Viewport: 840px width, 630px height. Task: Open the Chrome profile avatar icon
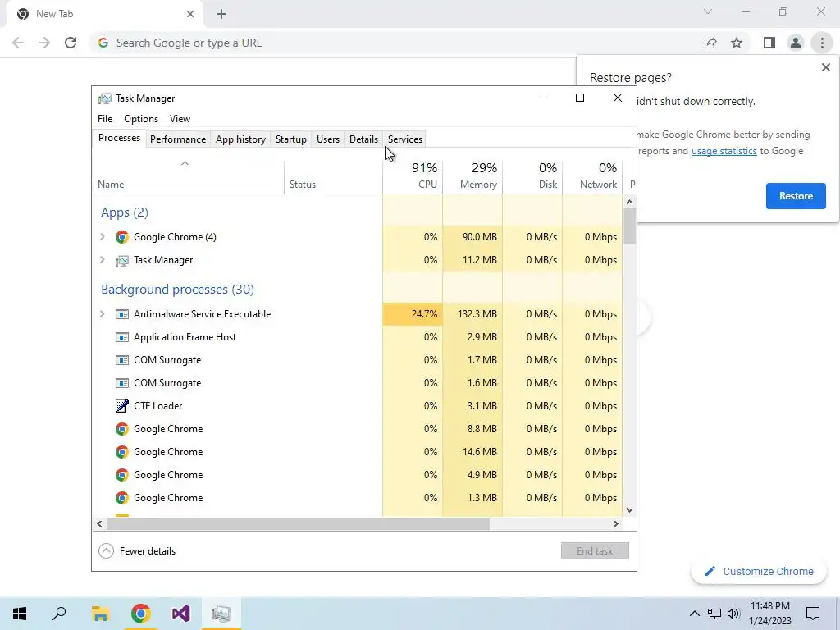tap(796, 43)
